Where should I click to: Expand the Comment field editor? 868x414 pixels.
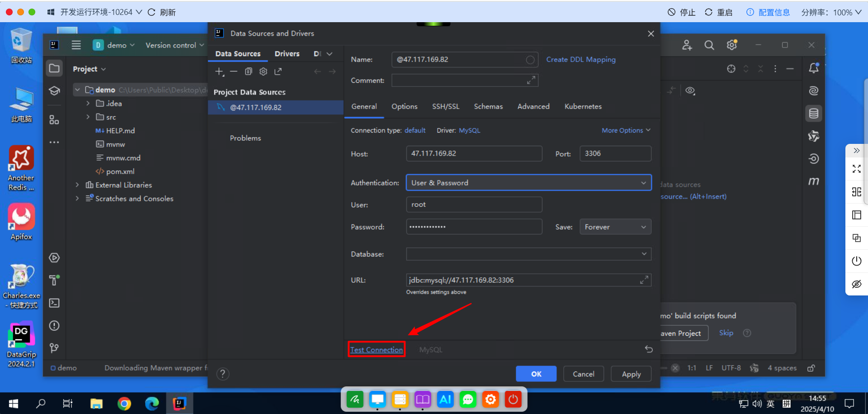(x=531, y=80)
